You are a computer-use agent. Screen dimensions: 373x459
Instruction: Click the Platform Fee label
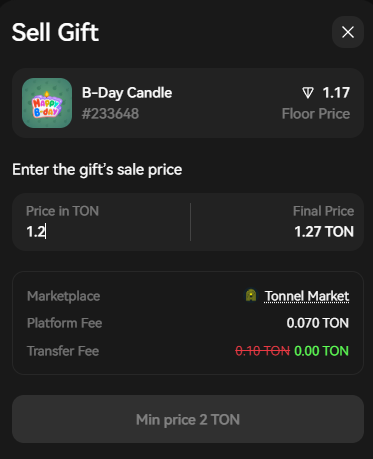[x=64, y=323]
